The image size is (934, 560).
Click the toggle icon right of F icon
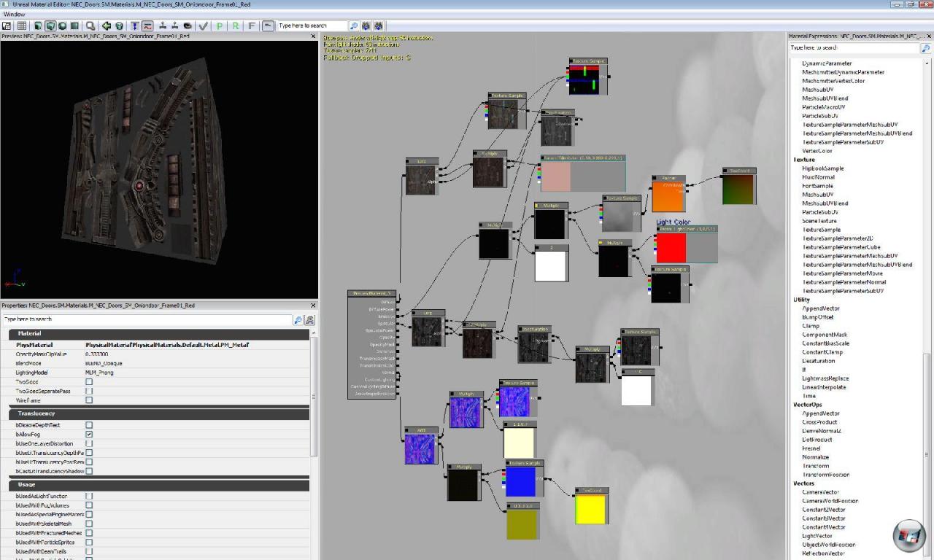click(268, 26)
